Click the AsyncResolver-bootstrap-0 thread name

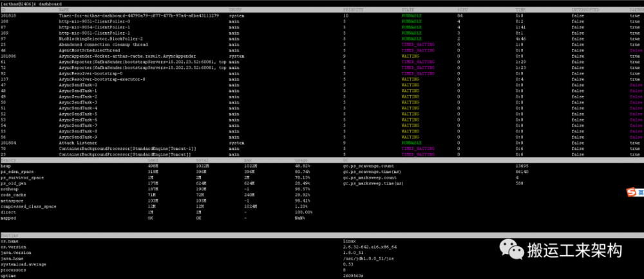pyautogui.click(x=90, y=73)
